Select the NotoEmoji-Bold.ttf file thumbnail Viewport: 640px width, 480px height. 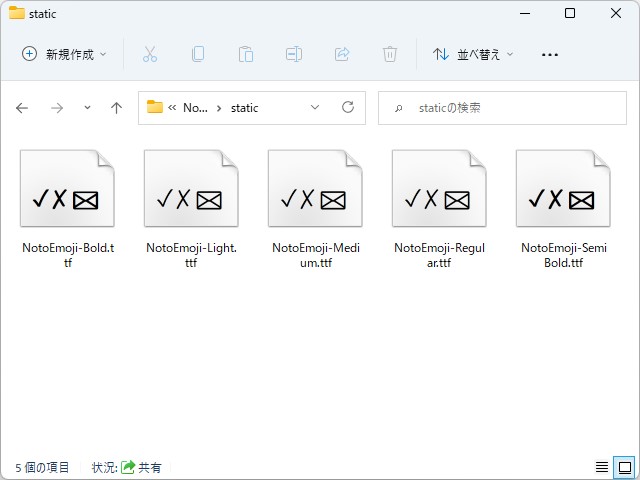(x=67, y=188)
